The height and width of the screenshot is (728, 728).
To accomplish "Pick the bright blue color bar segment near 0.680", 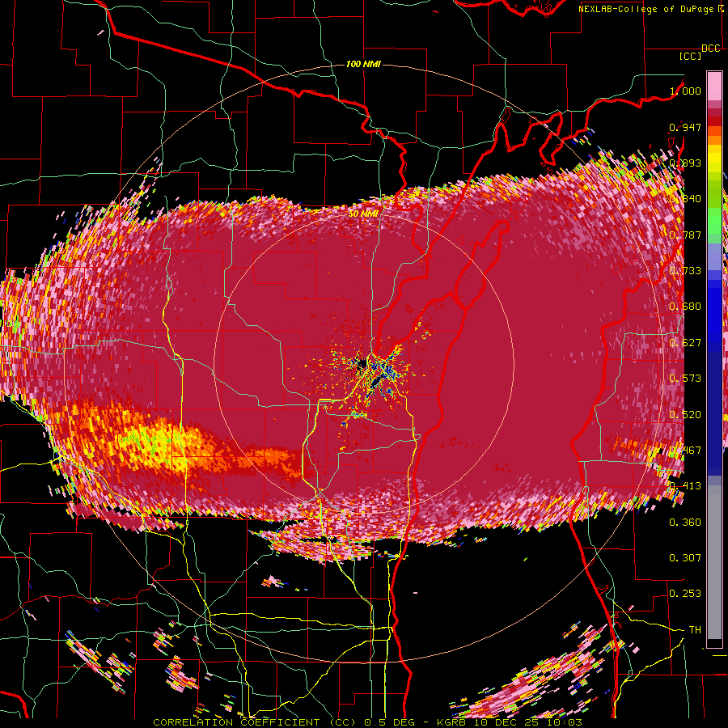I will pos(714,311).
